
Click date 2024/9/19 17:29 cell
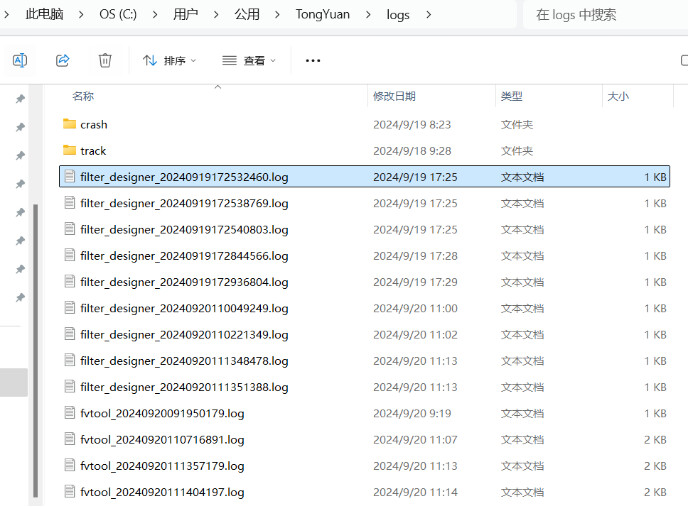point(415,282)
